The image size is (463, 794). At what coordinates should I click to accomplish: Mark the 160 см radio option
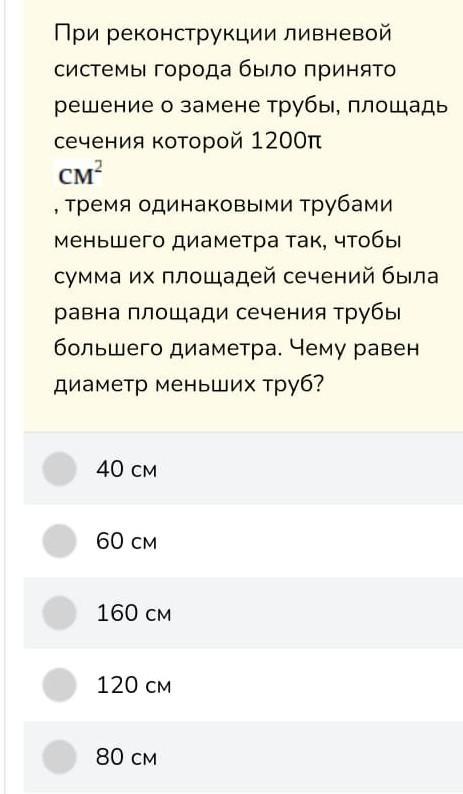59,613
